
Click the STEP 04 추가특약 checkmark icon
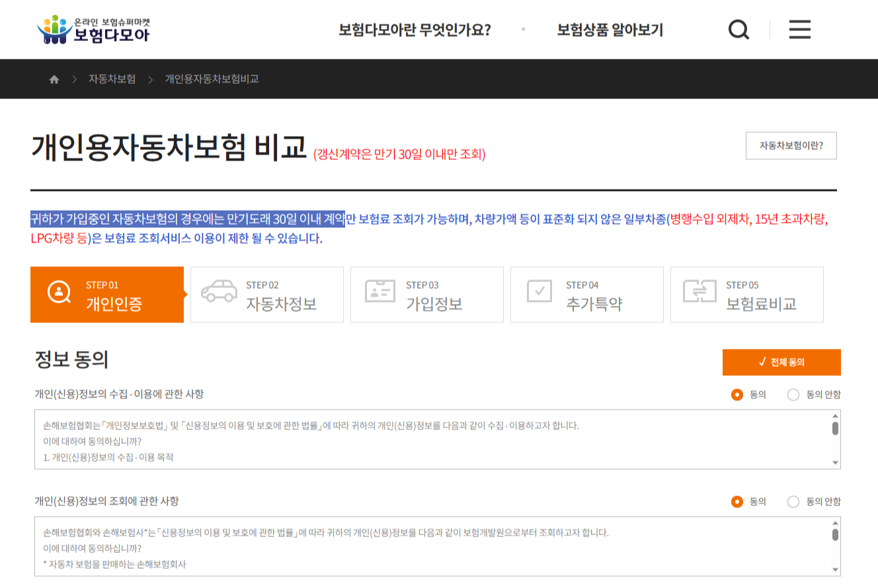coord(541,291)
